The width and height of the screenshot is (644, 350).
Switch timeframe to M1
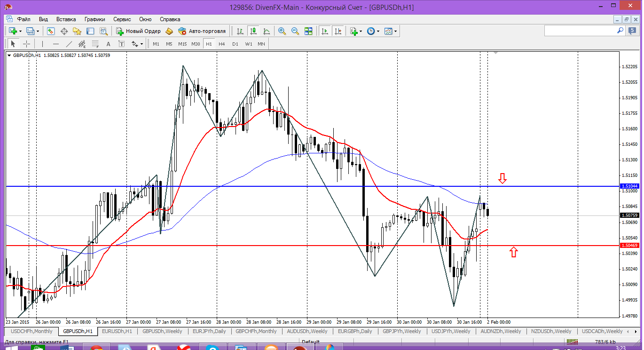[x=156, y=44]
